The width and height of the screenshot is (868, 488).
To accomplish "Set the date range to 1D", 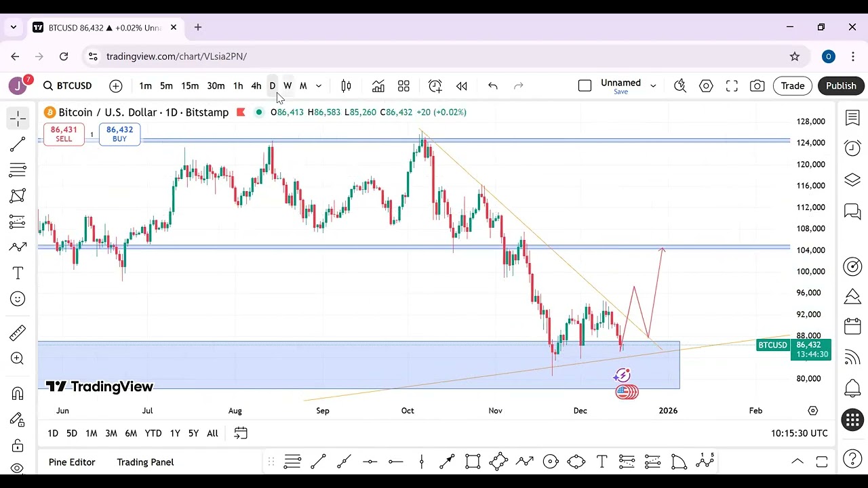I will click(x=53, y=433).
